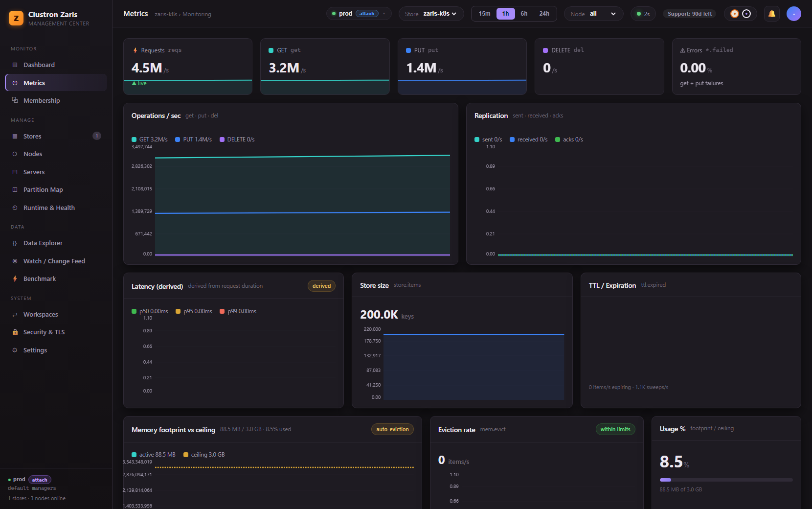
Task: Select the 15m time range
Action: coord(484,14)
